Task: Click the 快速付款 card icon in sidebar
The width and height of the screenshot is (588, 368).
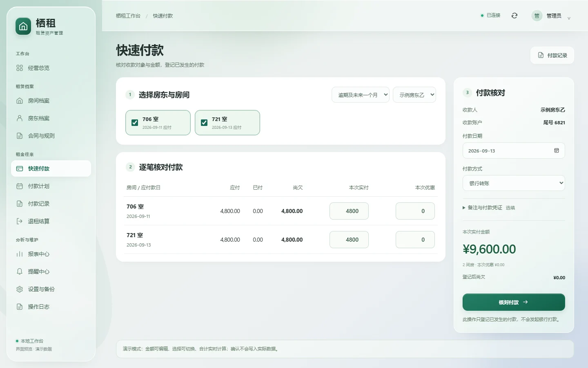Action: pos(20,168)
